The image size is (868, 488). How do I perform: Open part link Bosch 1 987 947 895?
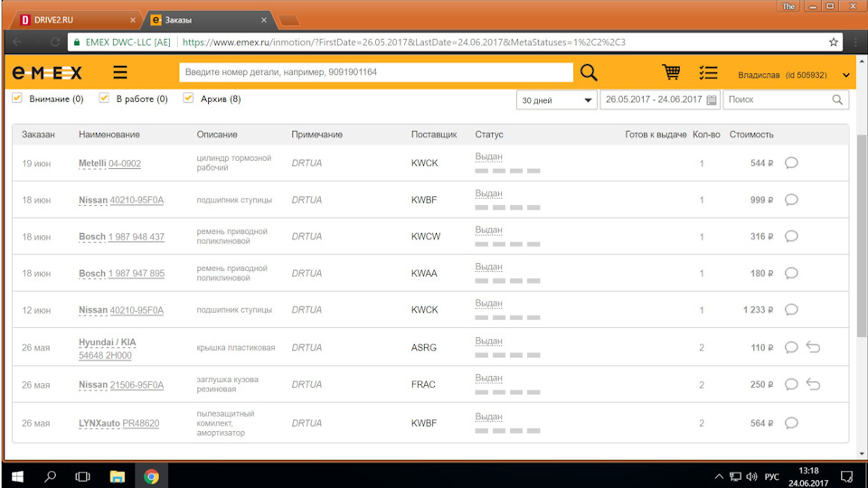(121, 273)
